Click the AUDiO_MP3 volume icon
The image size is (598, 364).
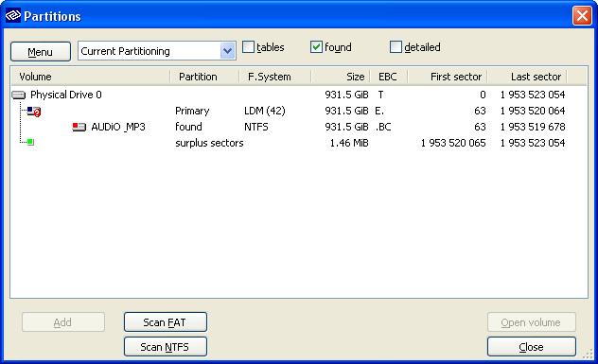[79, 127]
